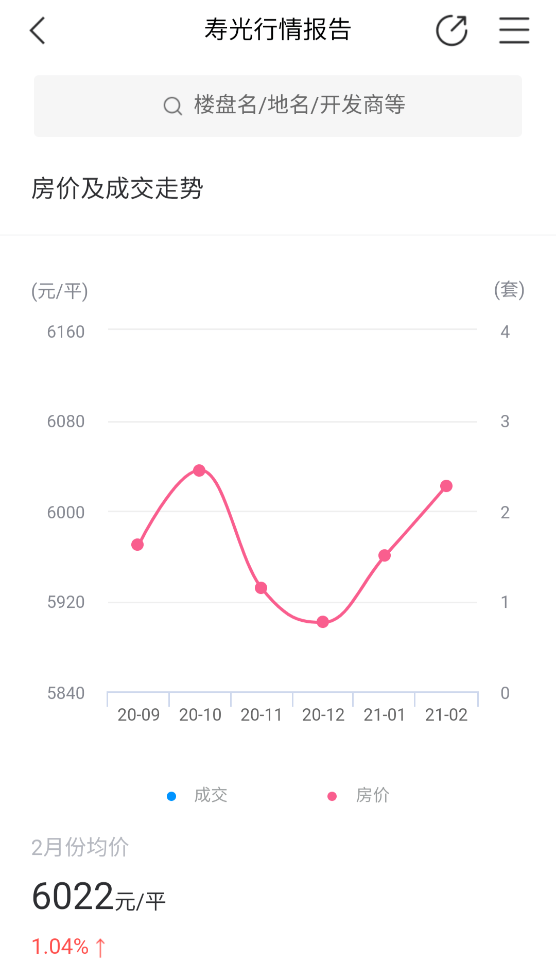The image size is (556, 980).
Task: Tap the 21-02 axis label
Action: pos(446,715)
